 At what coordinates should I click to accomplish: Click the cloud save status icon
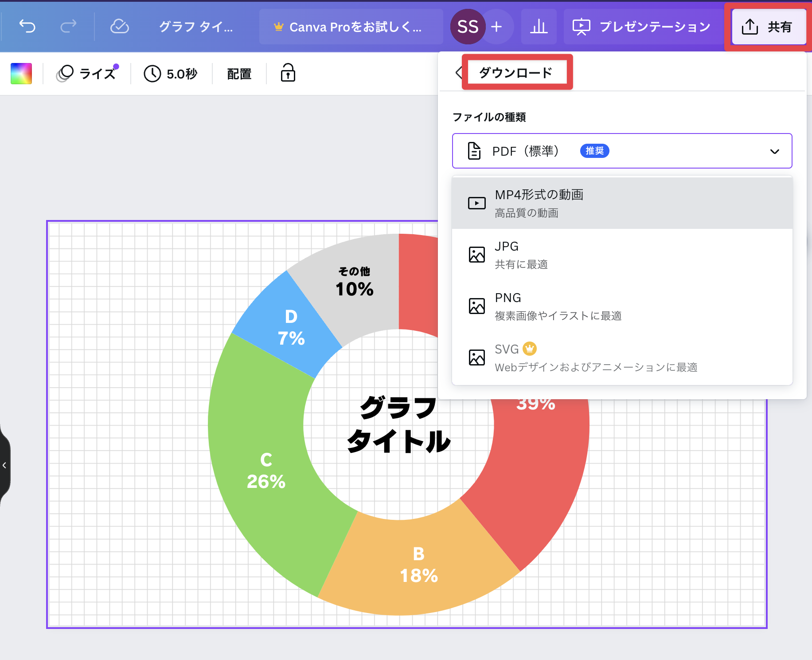coord(119,27)
